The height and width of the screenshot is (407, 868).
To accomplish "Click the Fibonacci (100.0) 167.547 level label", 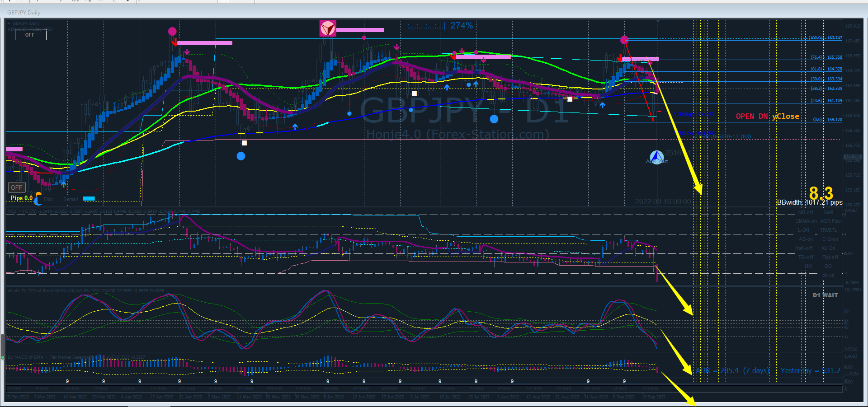I will [826, 38].
